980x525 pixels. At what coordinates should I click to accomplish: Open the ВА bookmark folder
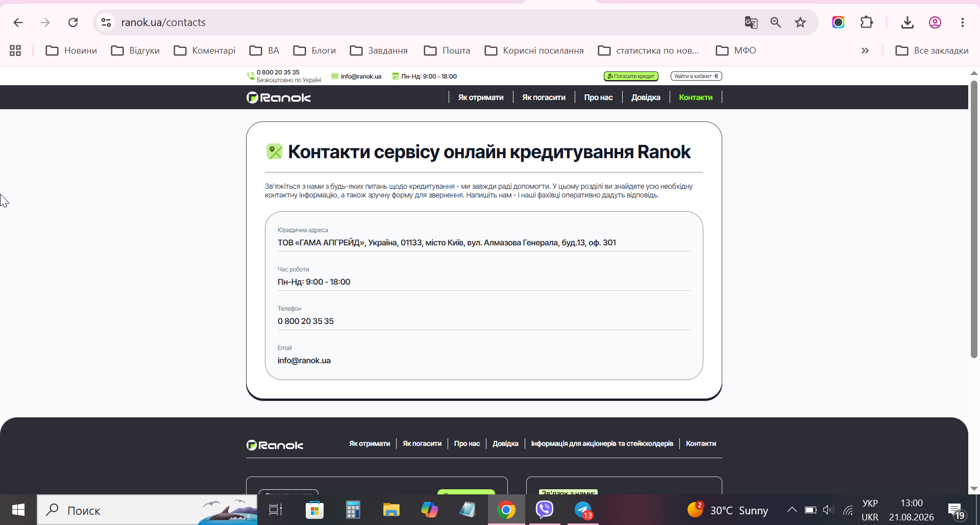click(x=264, y=51)
